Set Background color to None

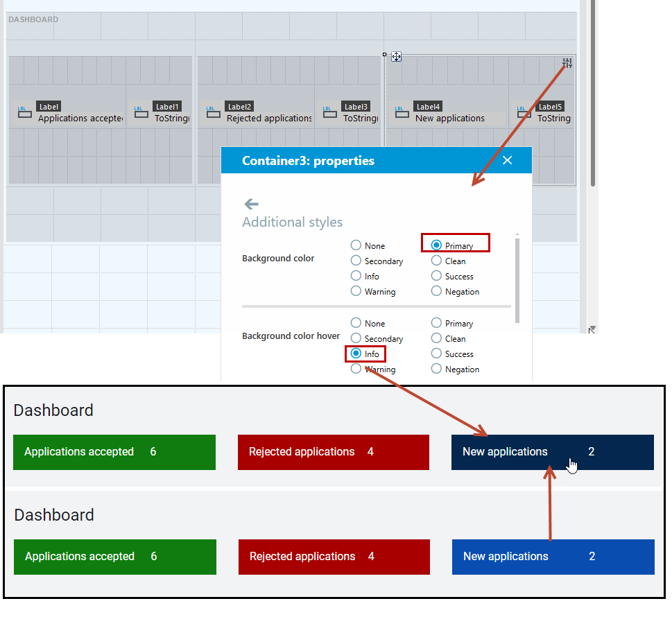pos(356,245)
